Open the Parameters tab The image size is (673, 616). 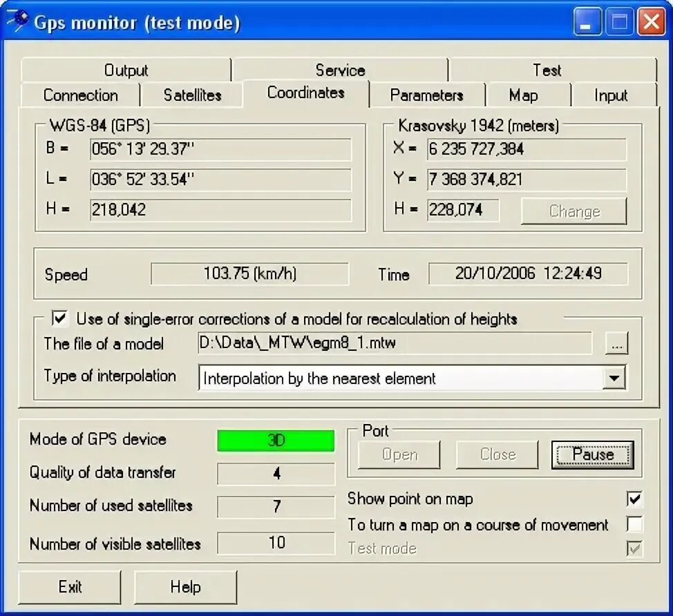(426, 95)
